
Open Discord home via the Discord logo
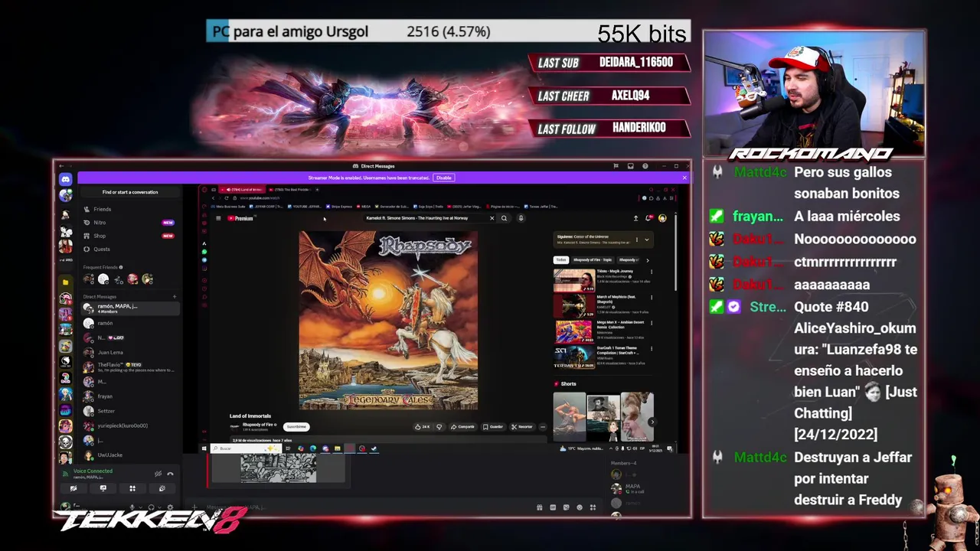pyautogui.click(x=65, y=179)
